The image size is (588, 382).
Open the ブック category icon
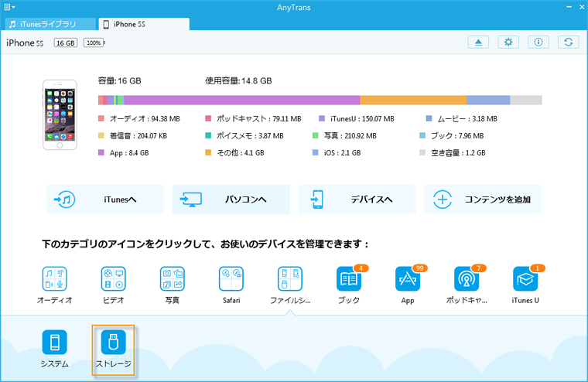(349, 279)
